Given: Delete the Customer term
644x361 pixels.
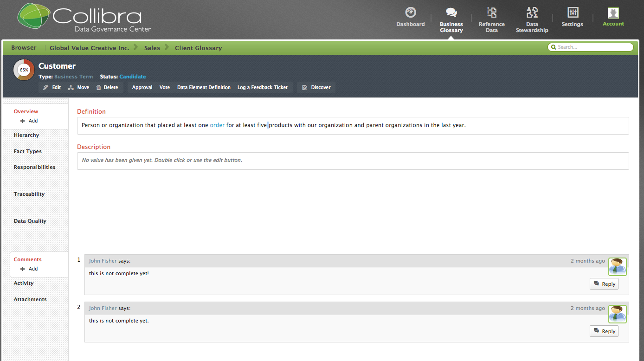Looking at the screenshot, I should click(x=107, y=87).
